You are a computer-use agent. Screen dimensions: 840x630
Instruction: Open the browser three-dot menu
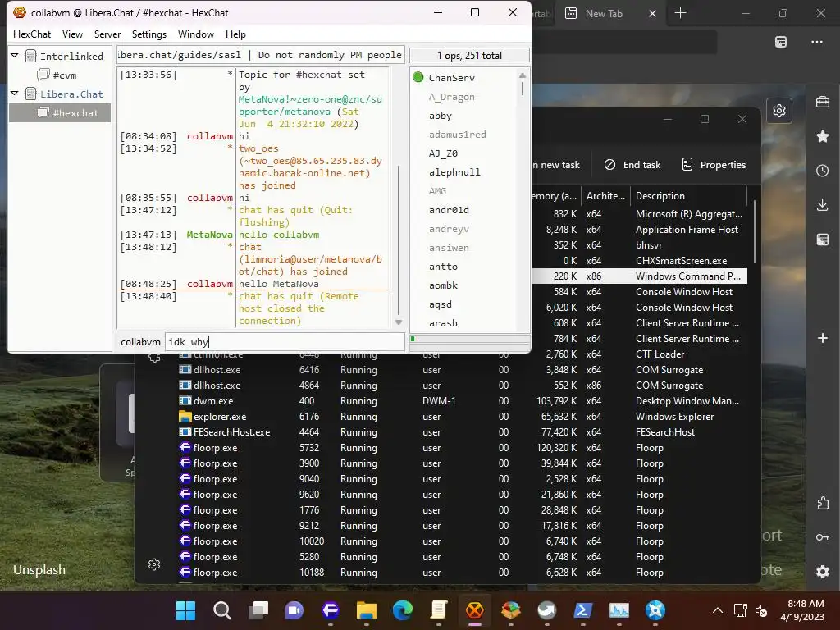(816, 42)
